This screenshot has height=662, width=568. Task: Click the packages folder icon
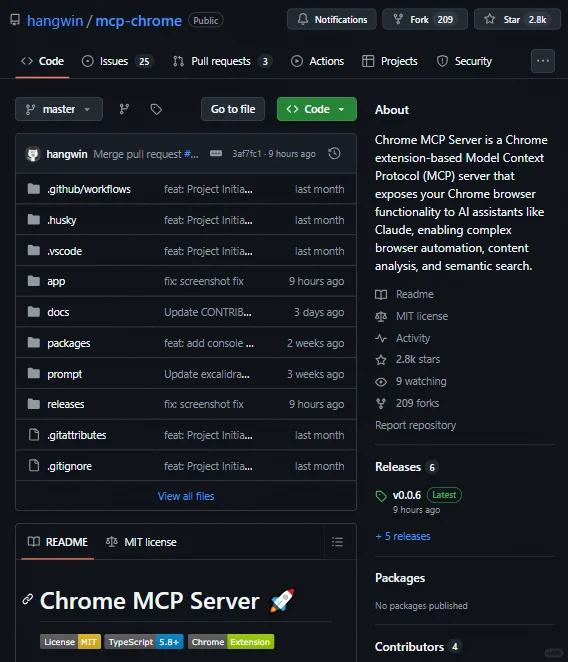coord(34,342)
